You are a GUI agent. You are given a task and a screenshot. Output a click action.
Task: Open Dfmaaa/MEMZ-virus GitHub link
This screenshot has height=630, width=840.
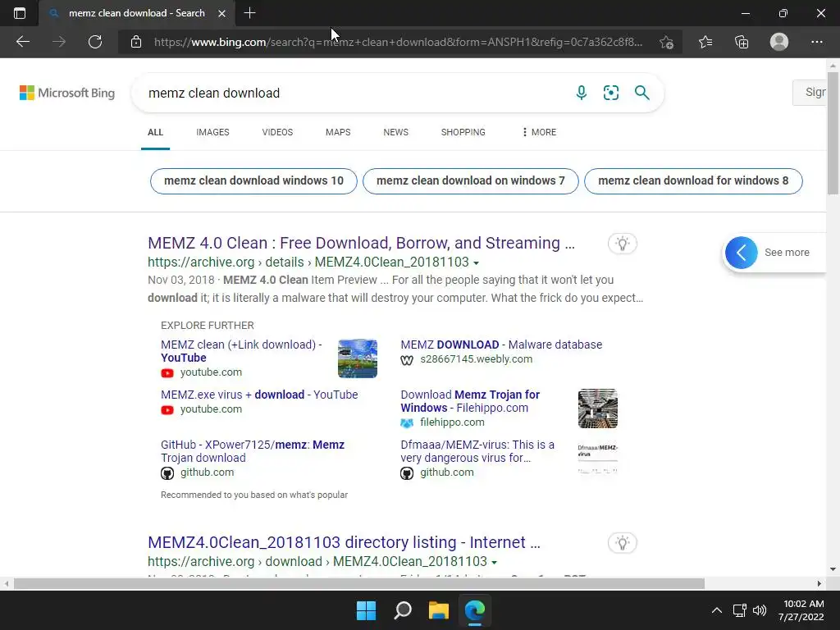(477, 451)
